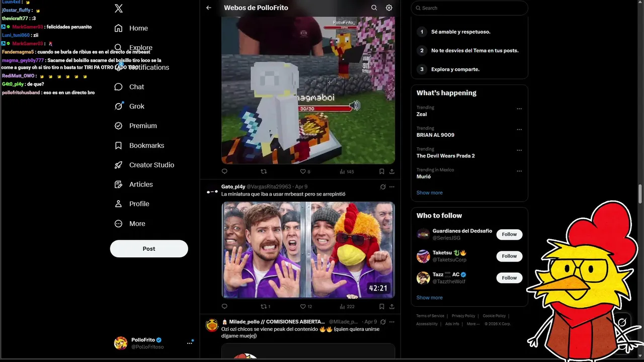Follow Guardianes del Dedsafio
This screenshot has width=644, height=362.
[x=509, y=234]
